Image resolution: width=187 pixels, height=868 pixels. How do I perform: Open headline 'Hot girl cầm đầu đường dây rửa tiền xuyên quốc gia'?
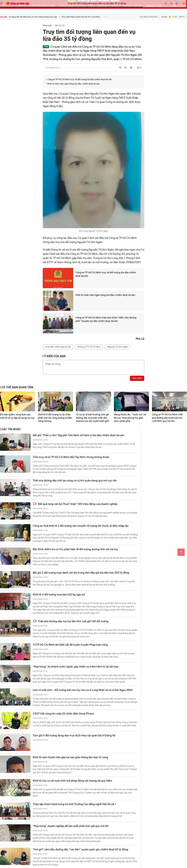(80, 849)
